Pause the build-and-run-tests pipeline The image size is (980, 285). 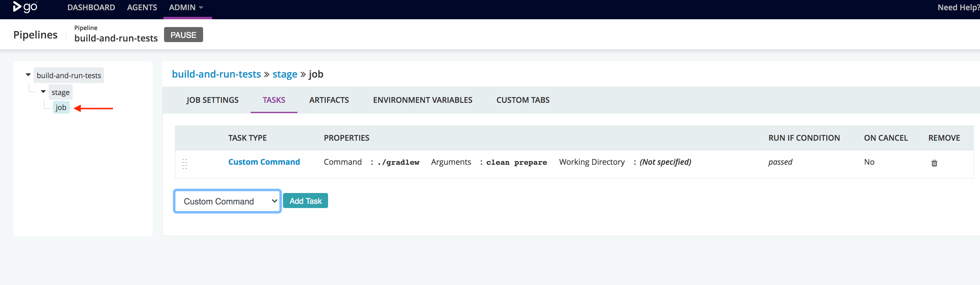pos(183,35)
